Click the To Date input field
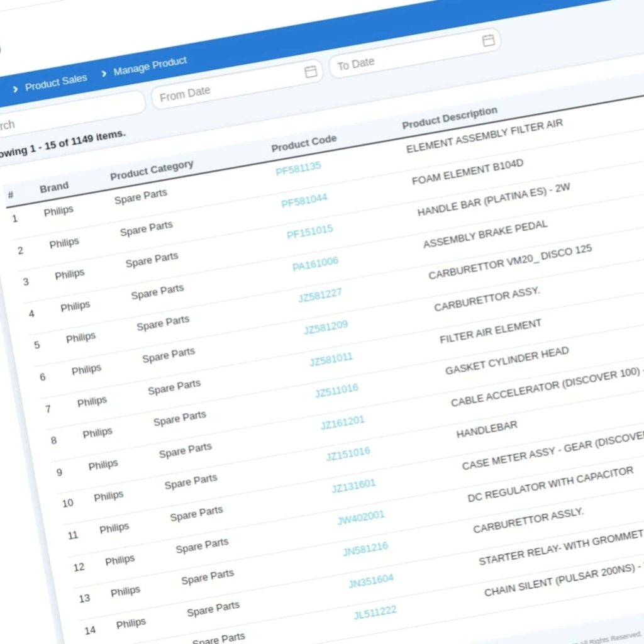The width and height of the screenshot is (644, 644). click(414, 53)
